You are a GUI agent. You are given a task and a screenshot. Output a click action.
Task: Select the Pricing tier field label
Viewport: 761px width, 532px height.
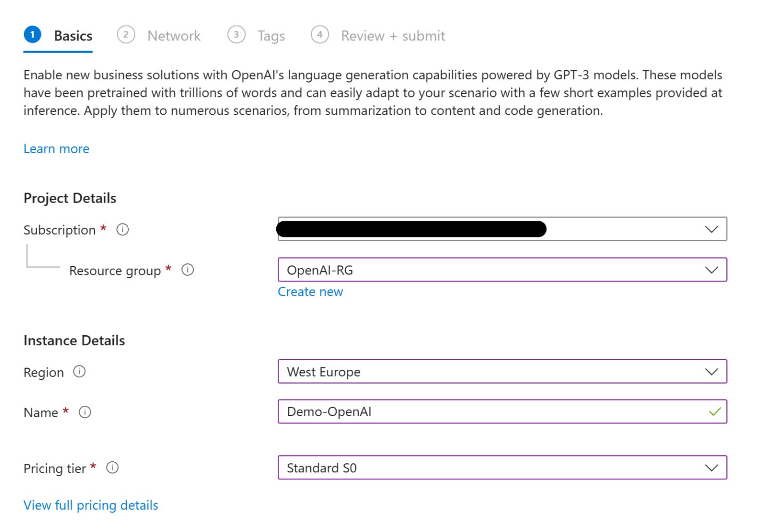click(x=55, y=469)
